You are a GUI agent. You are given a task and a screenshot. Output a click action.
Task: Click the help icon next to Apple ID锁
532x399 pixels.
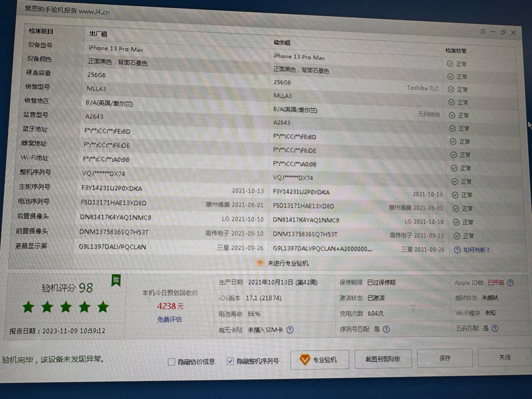(511, 283)
